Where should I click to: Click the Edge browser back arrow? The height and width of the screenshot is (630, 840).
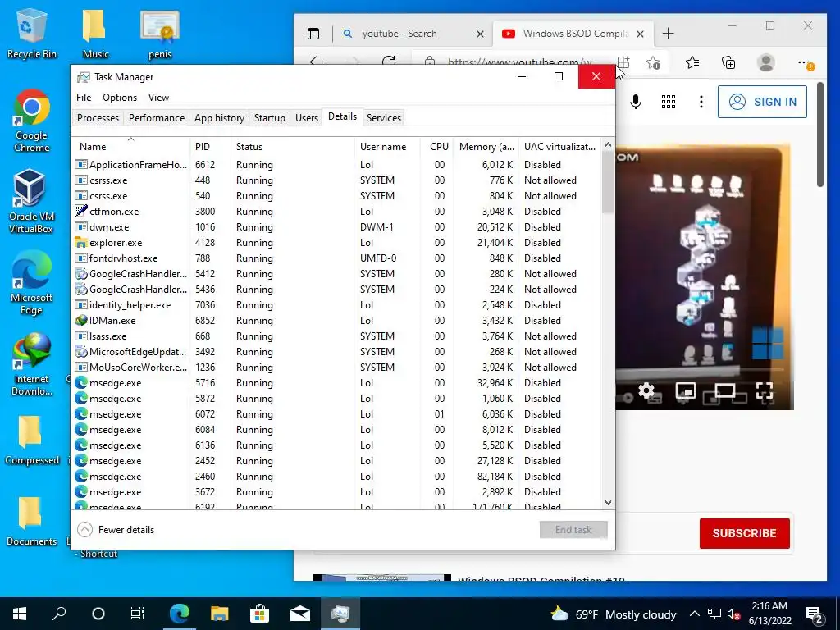[x=317, y=62]
